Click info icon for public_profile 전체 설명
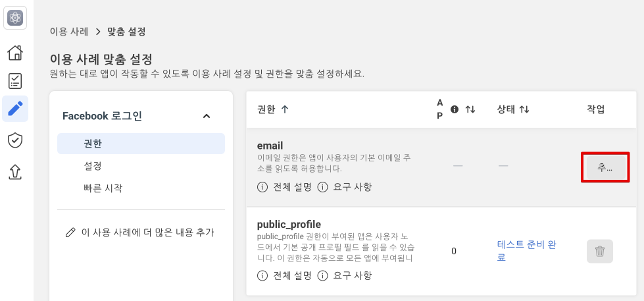The image size is (644, 301). click(x=262, y=275)
